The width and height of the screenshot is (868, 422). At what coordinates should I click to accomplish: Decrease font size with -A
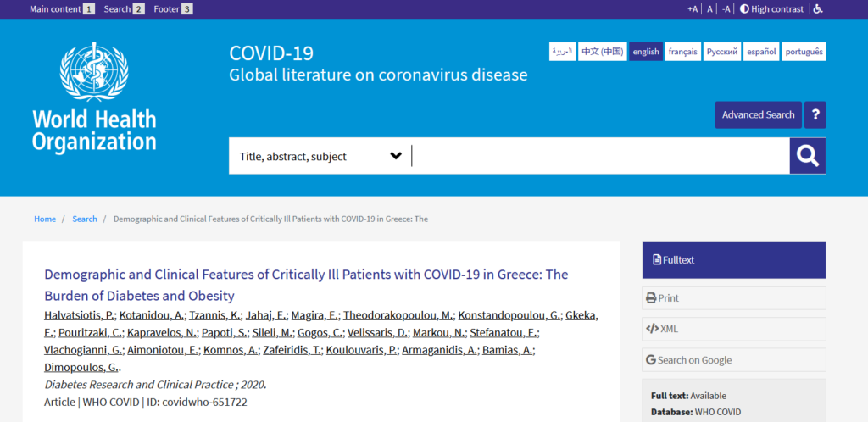[x=726, y=8]
